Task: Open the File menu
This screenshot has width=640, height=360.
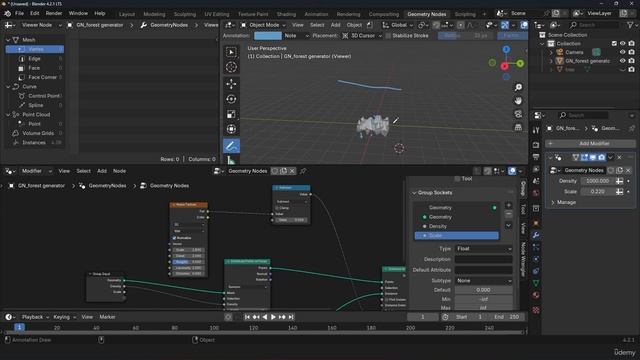Action: [19, 13]
